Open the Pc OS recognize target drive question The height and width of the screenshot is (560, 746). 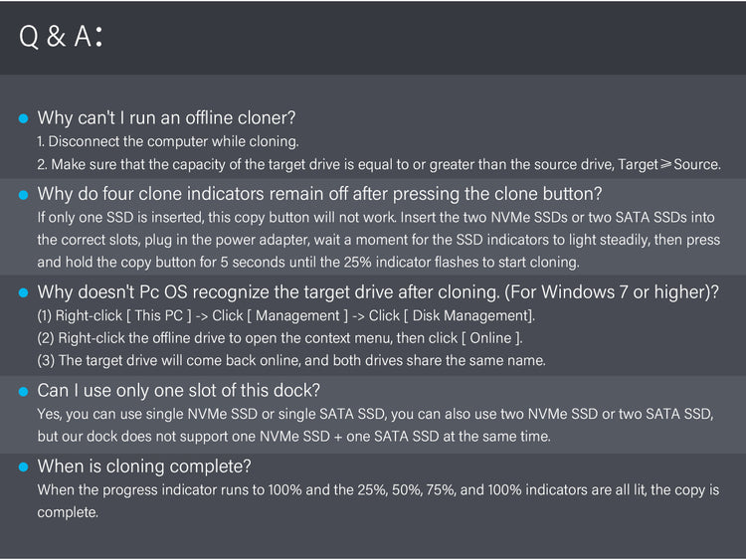click(378, 291)
